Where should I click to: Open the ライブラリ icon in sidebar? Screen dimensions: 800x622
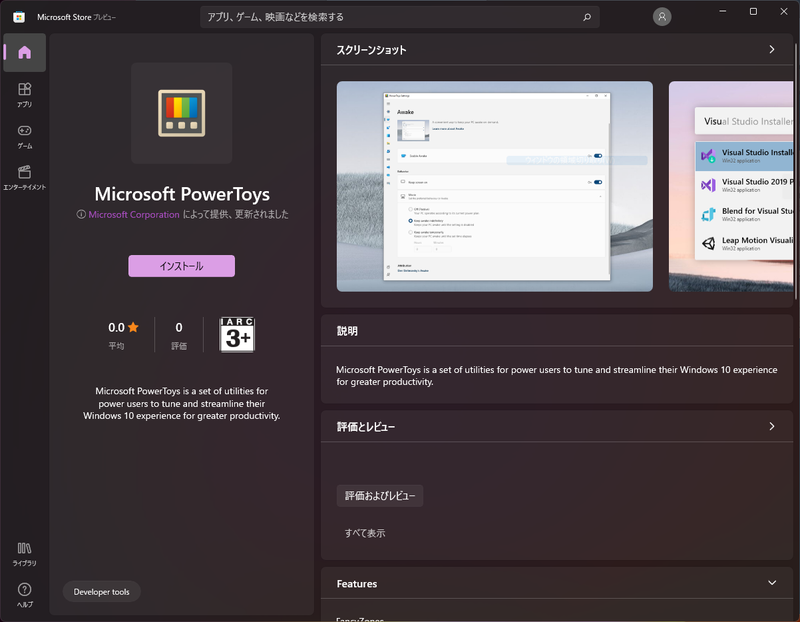(23, 550)
